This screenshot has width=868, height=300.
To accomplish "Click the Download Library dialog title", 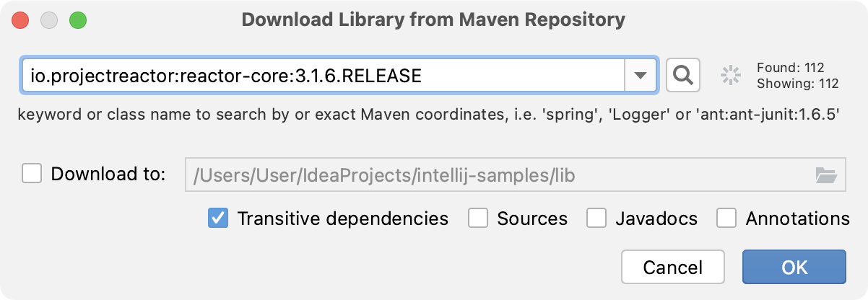I will point(433,19).
